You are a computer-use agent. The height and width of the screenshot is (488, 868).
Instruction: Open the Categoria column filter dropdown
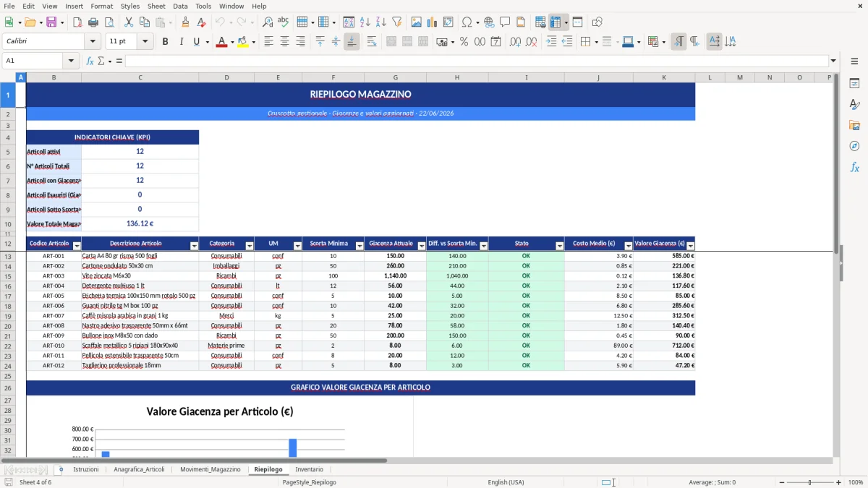(x=250, y=247)
